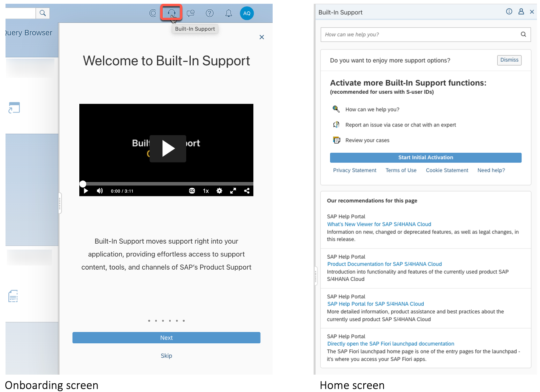Screen dimensions: 540x392
Task: Toggle closed captions on the video
Action: [x=192, y=191]
